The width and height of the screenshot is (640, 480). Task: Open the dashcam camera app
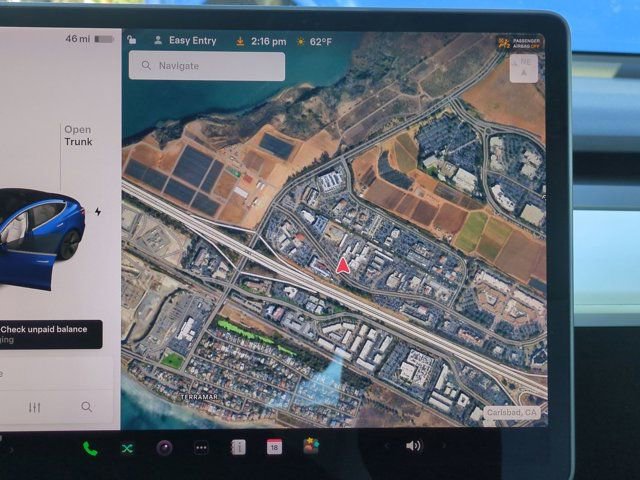164,448
